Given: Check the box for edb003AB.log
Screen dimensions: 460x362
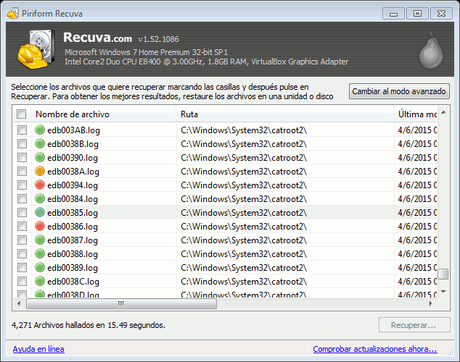Looking at the screenshot, I should [x=22, y=130].
